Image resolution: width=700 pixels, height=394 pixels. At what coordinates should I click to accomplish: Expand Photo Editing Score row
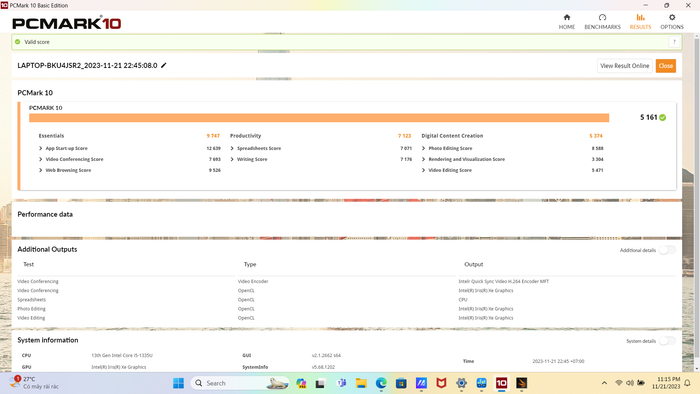(x=423, y=148)
